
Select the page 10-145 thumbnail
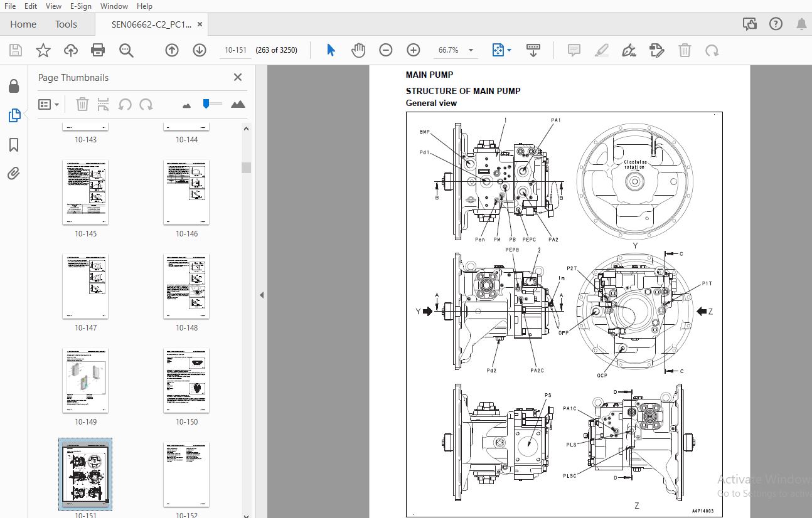[x=85, y=192]
